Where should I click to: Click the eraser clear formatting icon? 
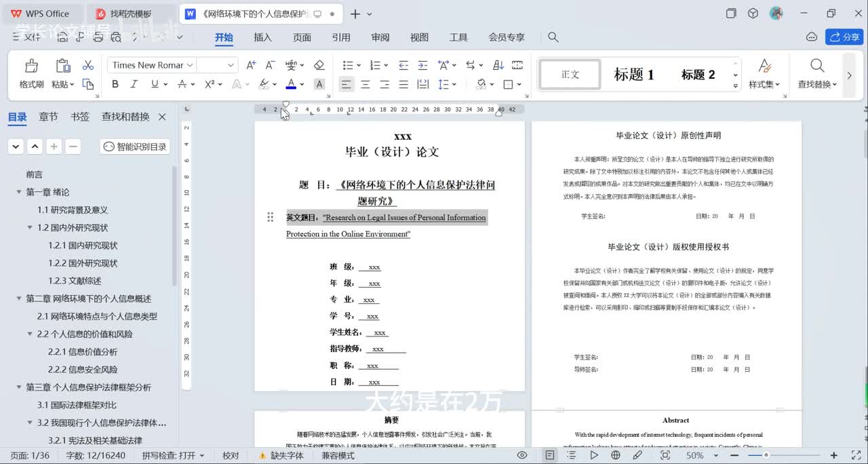point(319,65)
